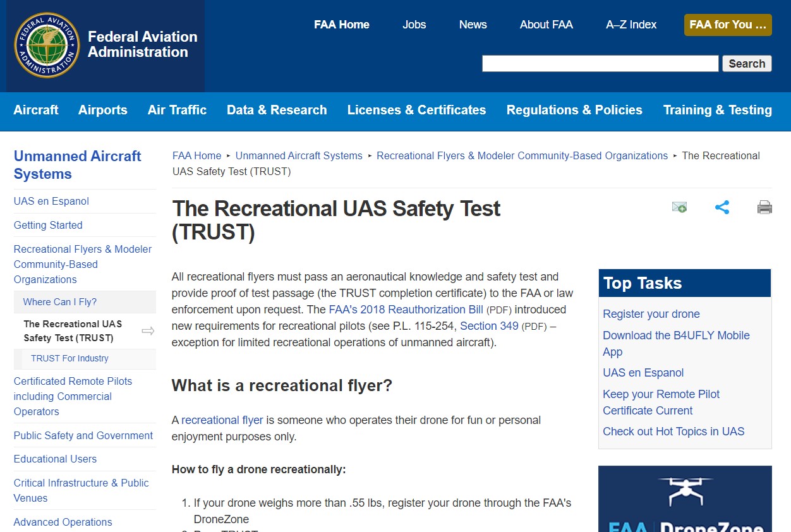Open the Jobs menu item
The height and width of the screenshot is (532, 791).
(x=414, y=25)
